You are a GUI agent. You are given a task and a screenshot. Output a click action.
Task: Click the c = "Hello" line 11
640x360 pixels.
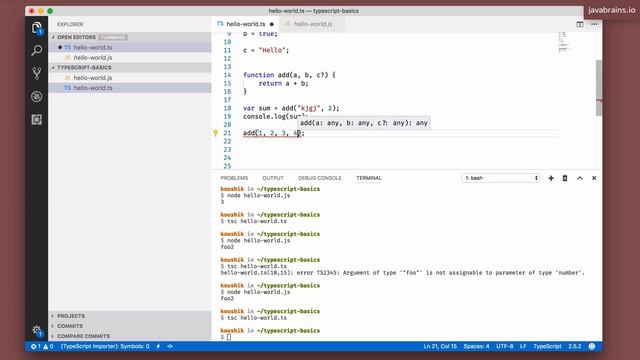[x=266, y=50]
